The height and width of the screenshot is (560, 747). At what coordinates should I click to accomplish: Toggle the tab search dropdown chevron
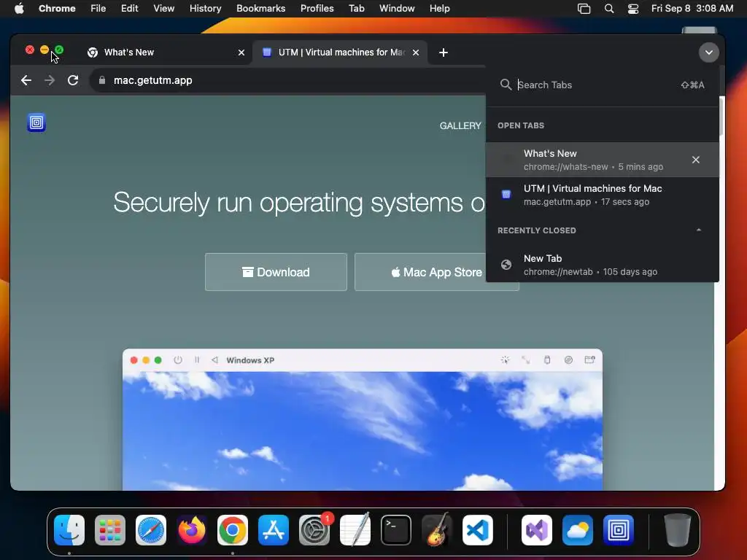pos(709,52)
